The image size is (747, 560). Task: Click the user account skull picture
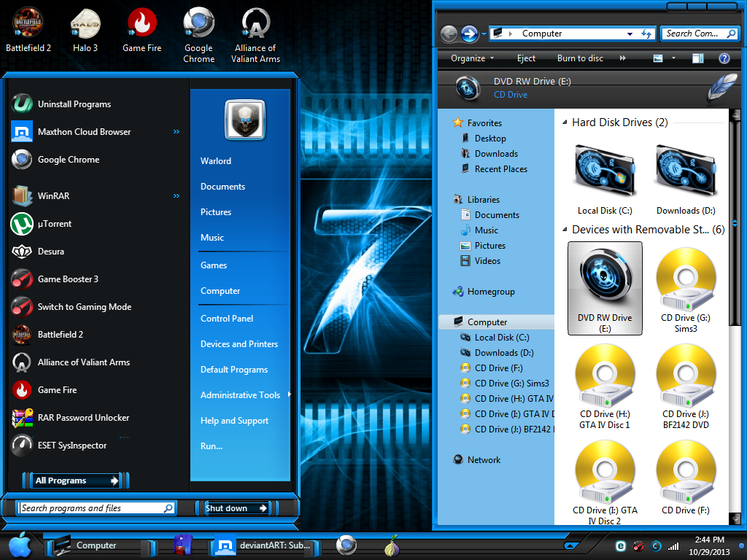pos(245,119)
